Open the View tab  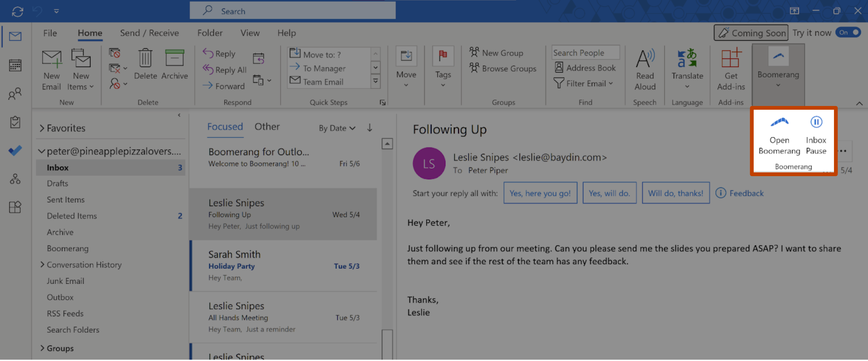tap(250, 33)
